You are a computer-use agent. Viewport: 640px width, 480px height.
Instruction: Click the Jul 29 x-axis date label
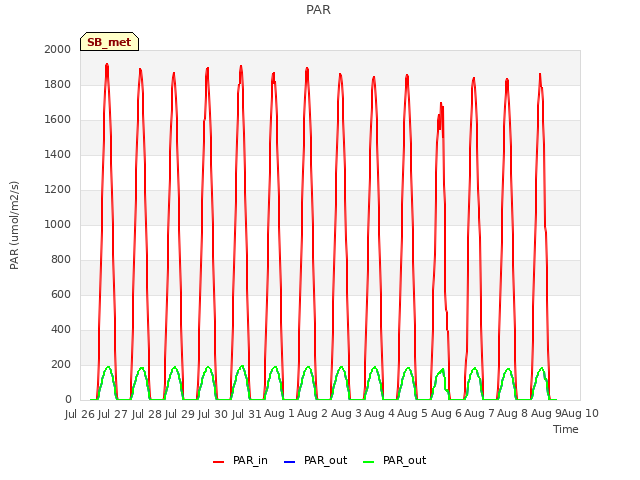click(180, 414)
